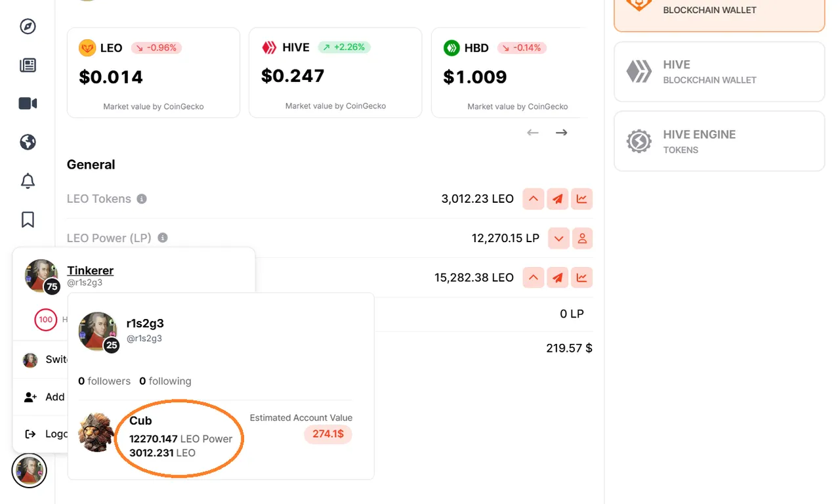This screenshot has width=840, height=504.
Task: Click the -0.96% LEO change badge
Action: coord(156,48)
